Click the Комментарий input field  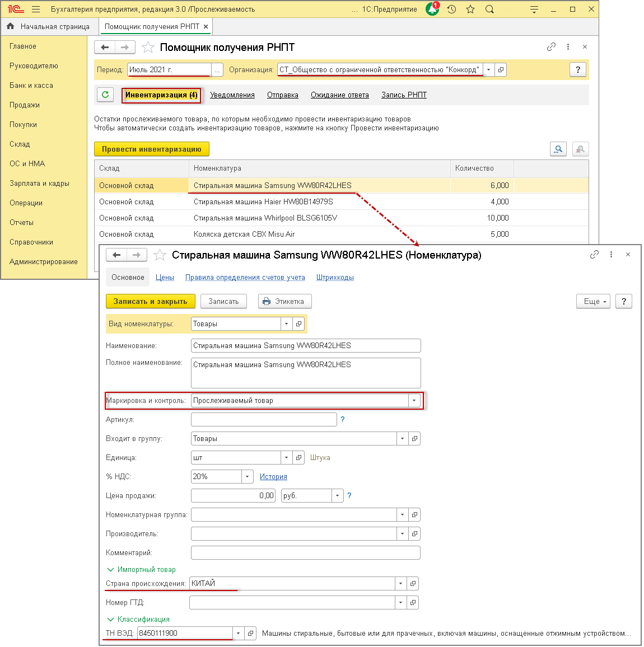[306, 552]
